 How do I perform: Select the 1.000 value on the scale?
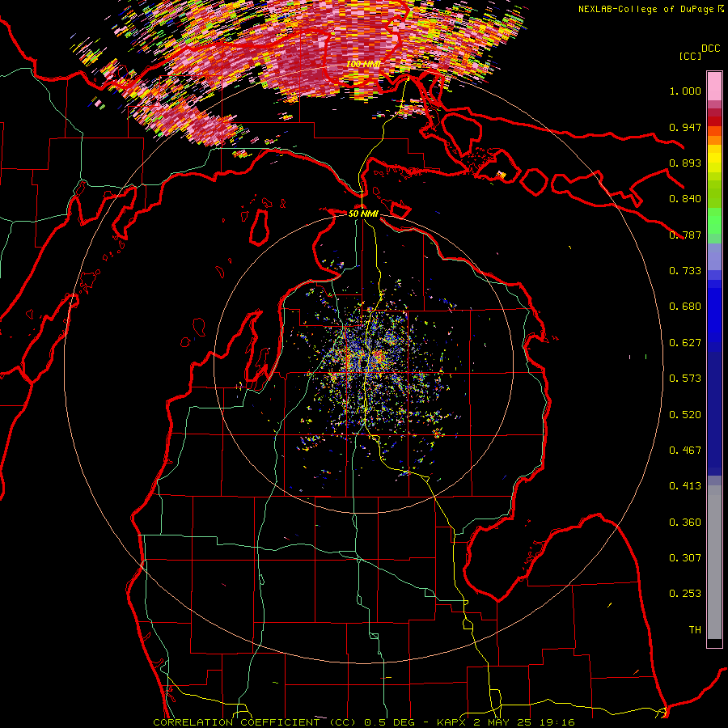(x=685, y=91)
